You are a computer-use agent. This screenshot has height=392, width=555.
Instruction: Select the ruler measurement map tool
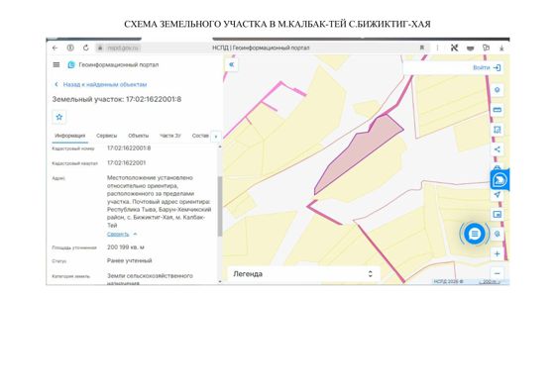coord(497,110)
